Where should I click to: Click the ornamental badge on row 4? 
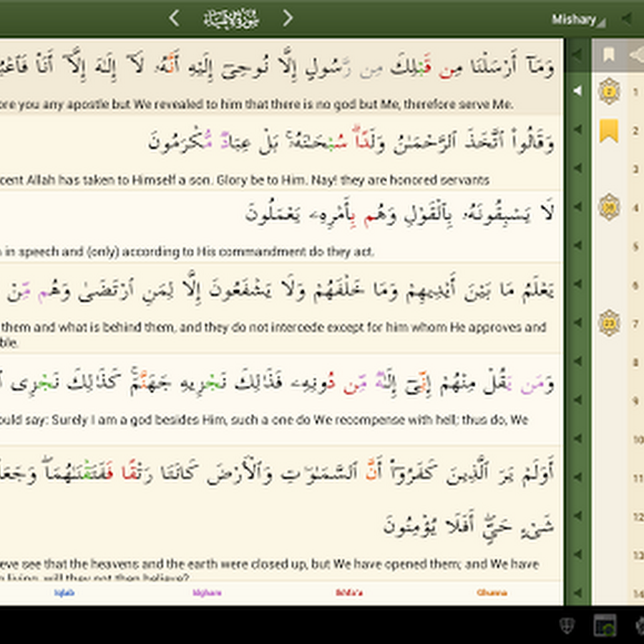(609, 207)
